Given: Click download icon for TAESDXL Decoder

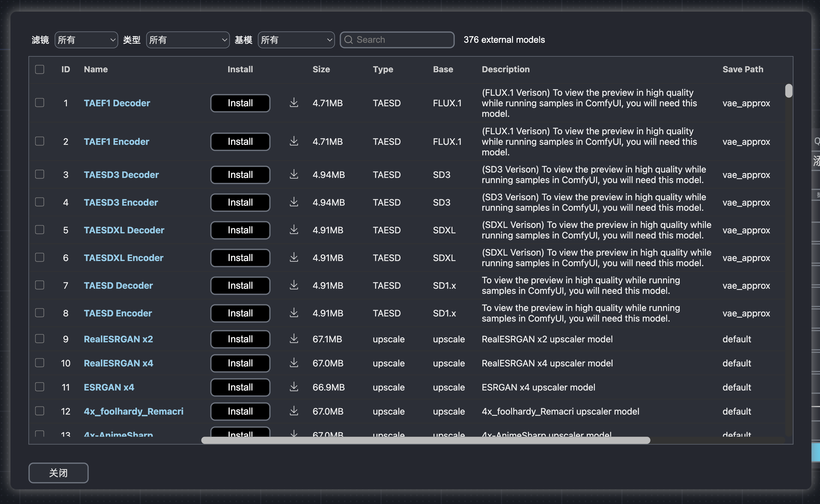Looking at the screenshot, I should (x=294, y=230).
